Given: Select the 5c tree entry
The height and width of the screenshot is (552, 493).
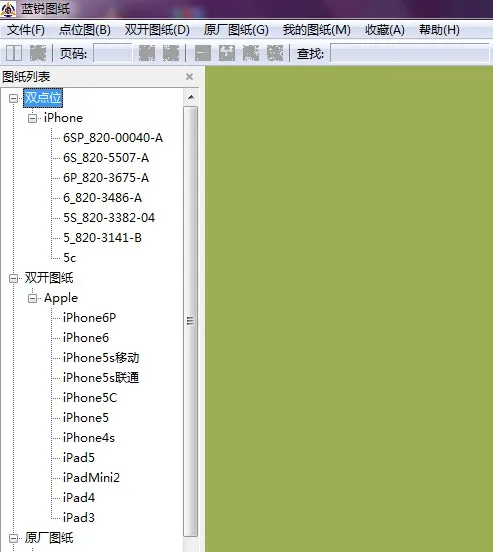Looking at the screenshot, I should point(70,258).
